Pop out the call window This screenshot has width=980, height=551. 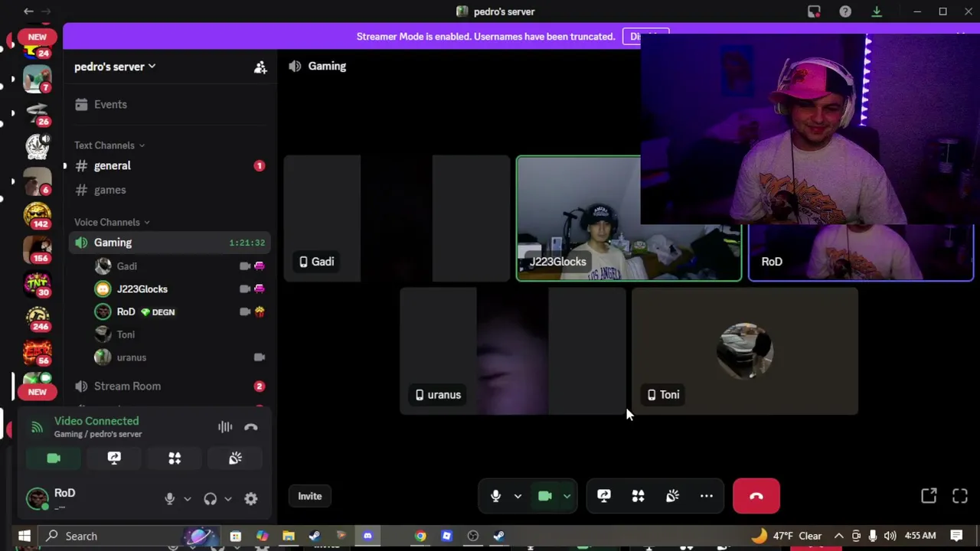click(x=929, y=496)
